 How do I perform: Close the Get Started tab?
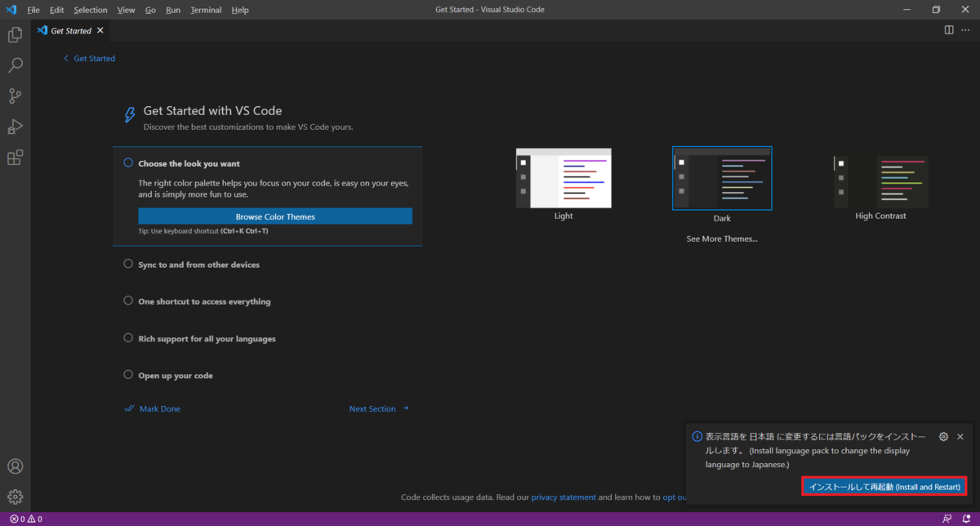[100, 30]
